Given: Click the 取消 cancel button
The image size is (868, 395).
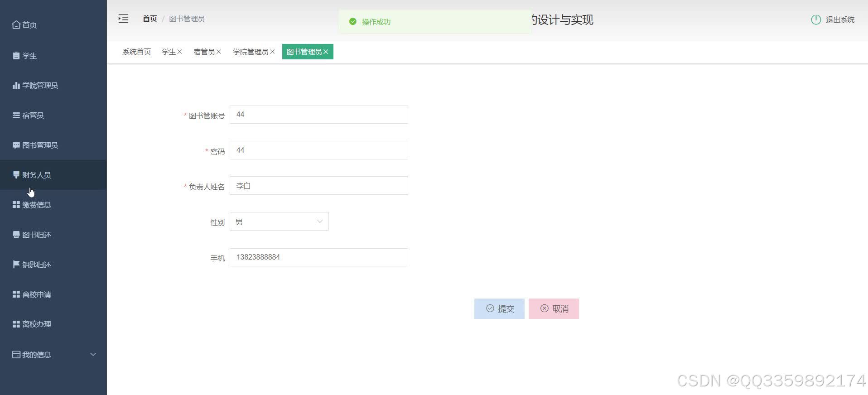Looking at the screenshot, I should [554, 308].
